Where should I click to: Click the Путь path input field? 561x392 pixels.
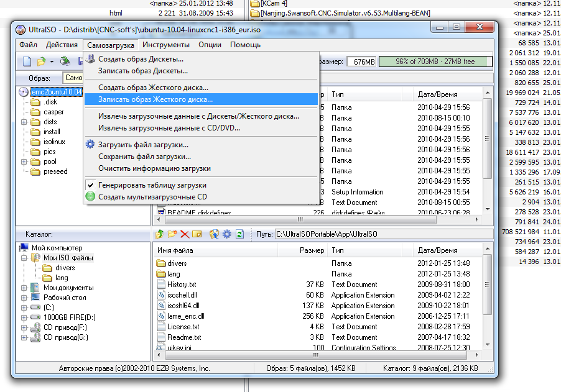pos(384,234)
